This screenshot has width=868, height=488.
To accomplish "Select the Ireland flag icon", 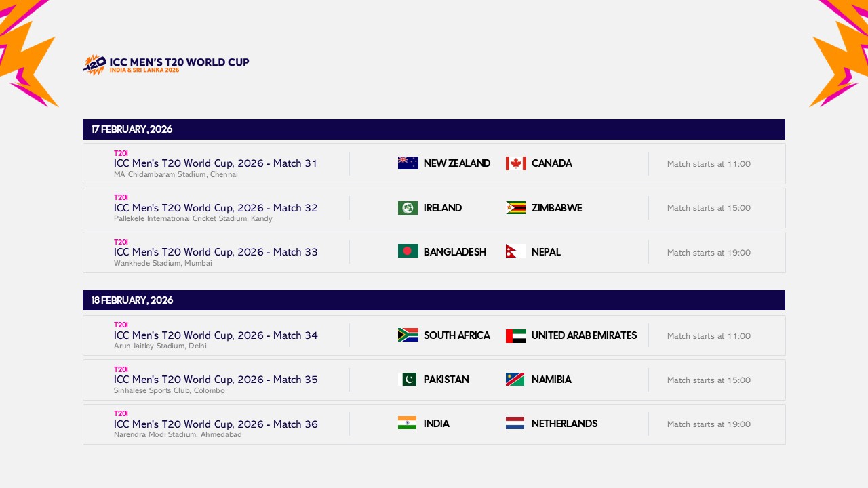I will click(x=408, y=207).
